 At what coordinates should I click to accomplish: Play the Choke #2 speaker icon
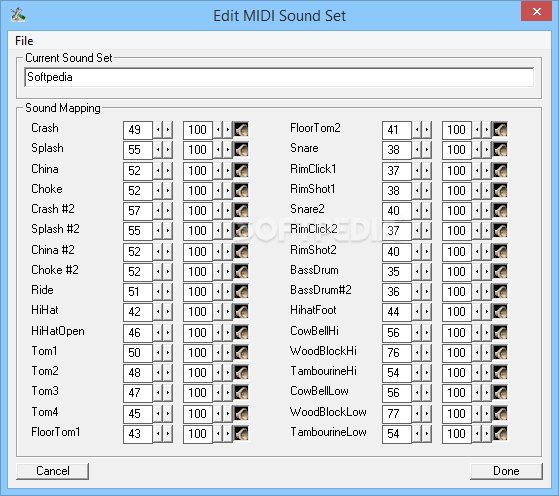(241, 272)
